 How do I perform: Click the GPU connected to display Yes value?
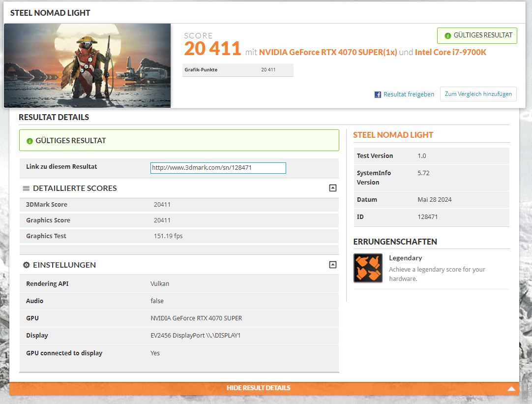(x=155, y=353)
